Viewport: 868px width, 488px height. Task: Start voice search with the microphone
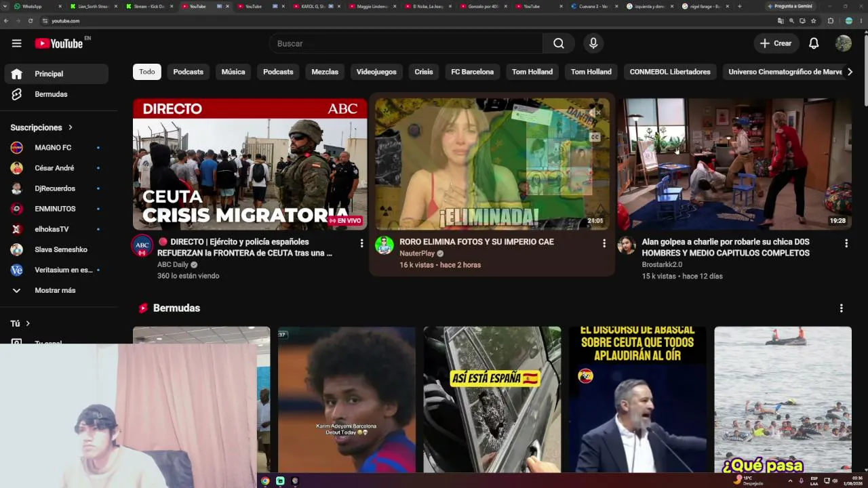(593, 43)
